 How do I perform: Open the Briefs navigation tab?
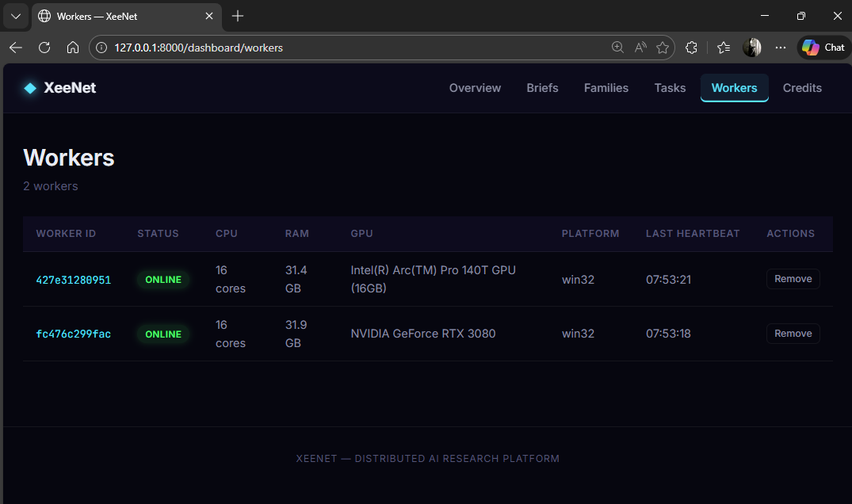pos(542,88)
